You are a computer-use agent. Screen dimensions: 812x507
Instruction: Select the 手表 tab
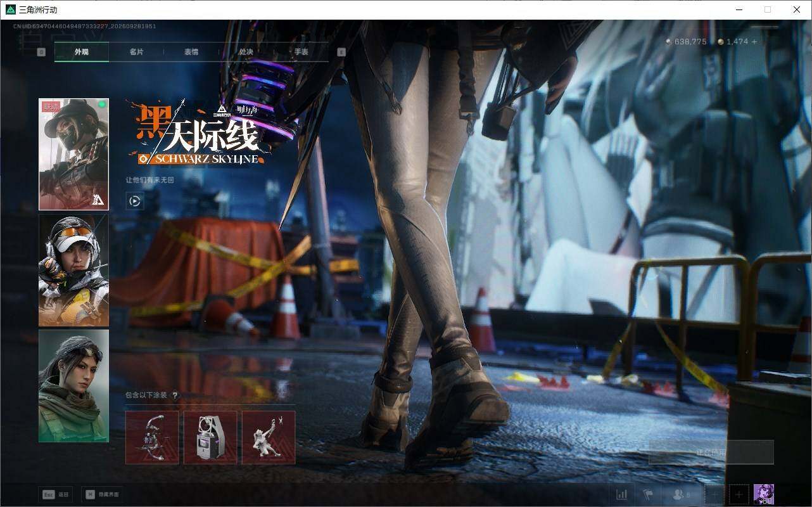pos(301,52)
